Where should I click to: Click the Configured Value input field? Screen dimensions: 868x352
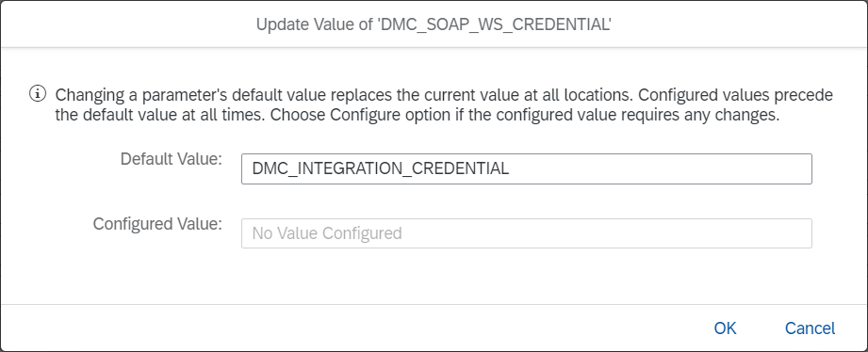click(527, 233)
